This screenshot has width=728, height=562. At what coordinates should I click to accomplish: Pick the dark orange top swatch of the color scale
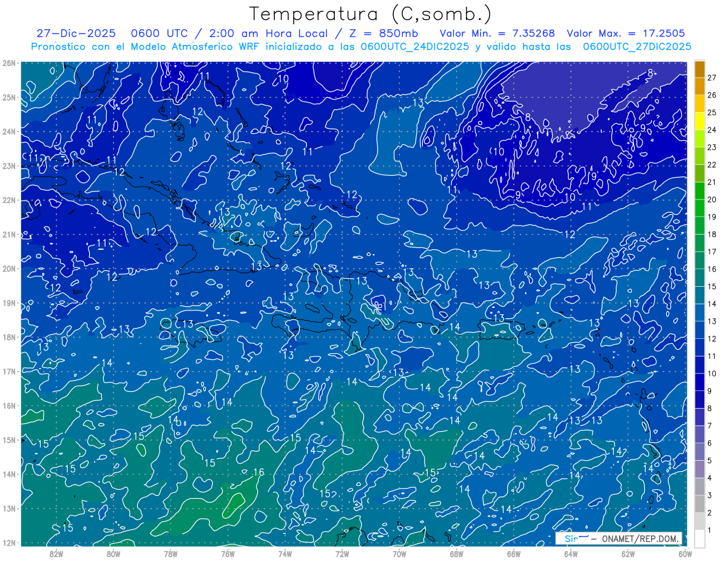[x=699, y=69]
